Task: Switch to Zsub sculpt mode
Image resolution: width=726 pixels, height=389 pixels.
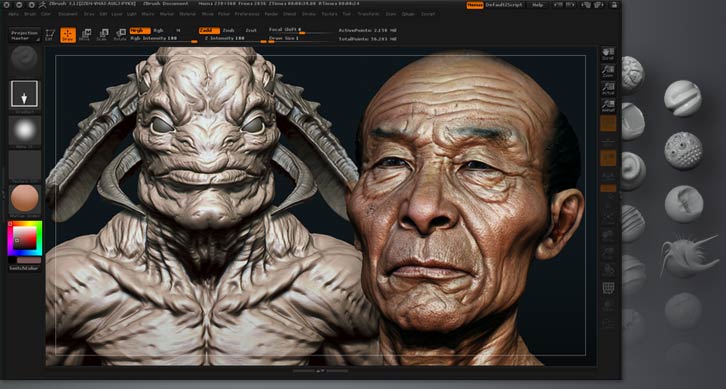Action: [x=229, y=31]
